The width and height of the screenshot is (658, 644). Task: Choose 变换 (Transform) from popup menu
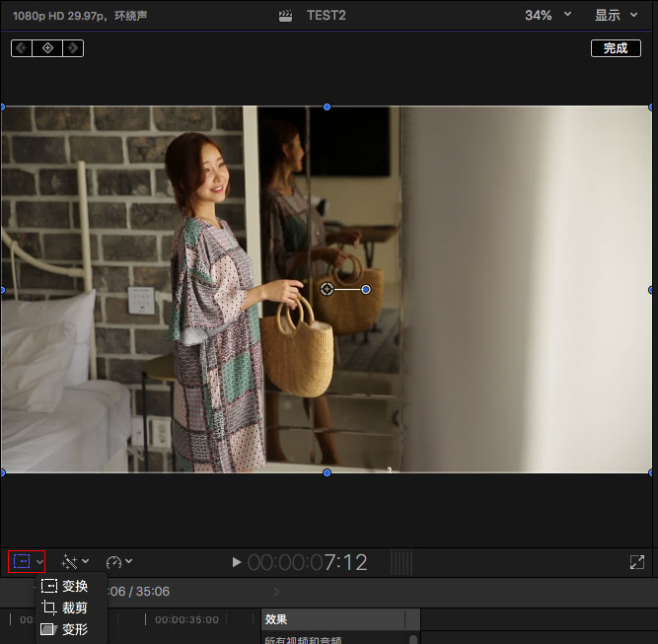(x=65, y=586)
